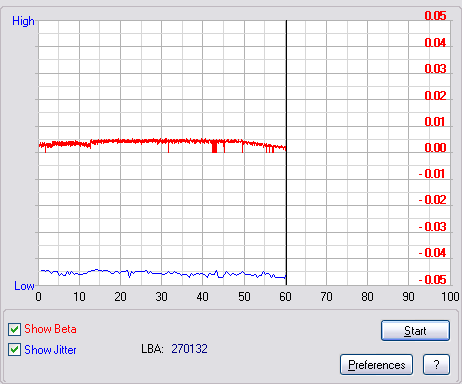The image size is (462, 384).
Task: Click the 100 tick label on the horizontal axis
Action: pos(450,296)
